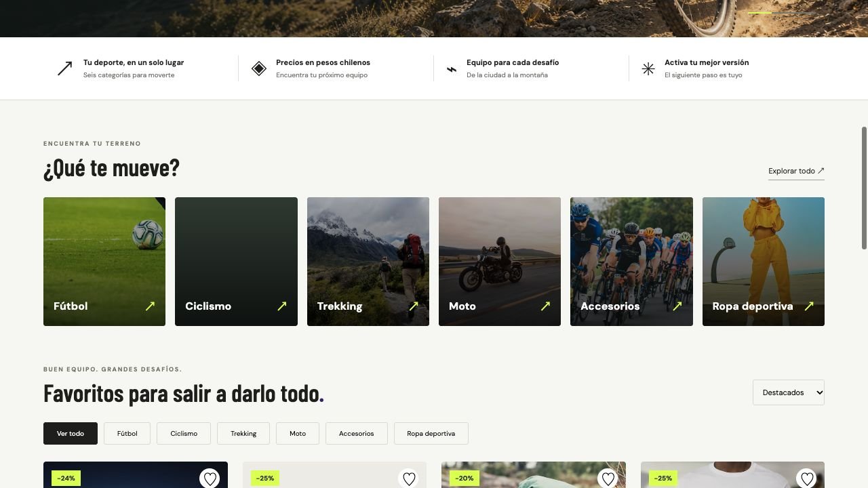Screen dimensions: 868x488
Task: Show only Trekking products
Action: [x=243, y=434]
